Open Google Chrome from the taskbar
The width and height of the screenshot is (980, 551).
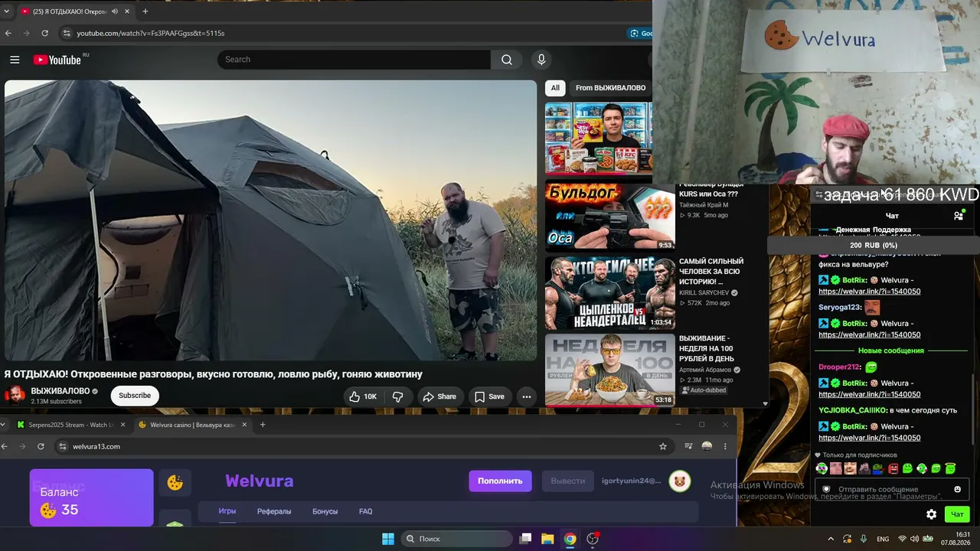pos(570,539)
